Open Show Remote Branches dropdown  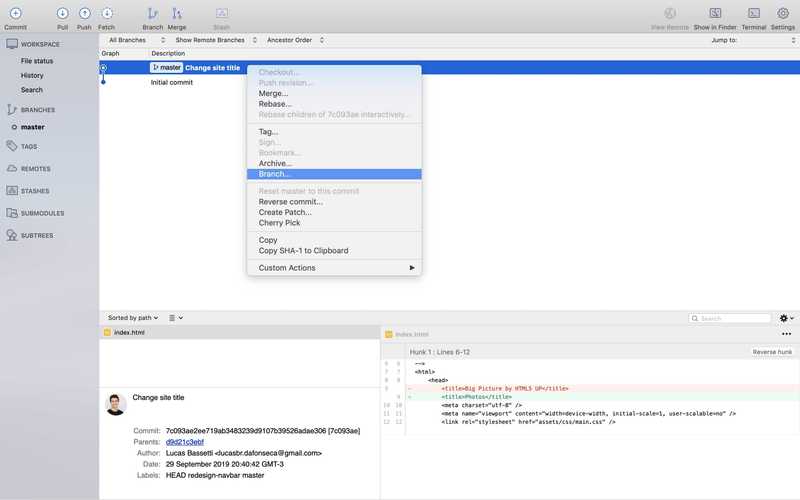[216, 40]
